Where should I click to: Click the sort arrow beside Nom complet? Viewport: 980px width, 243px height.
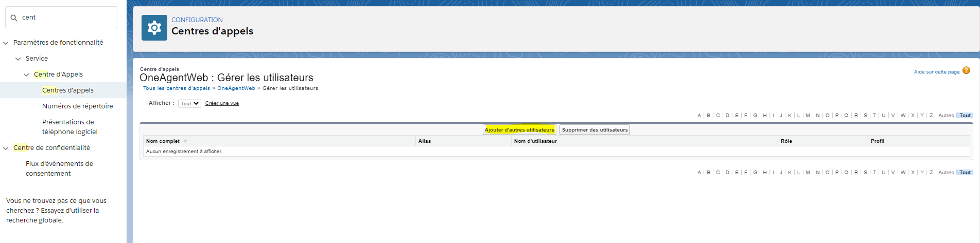(x=185, y=141)
